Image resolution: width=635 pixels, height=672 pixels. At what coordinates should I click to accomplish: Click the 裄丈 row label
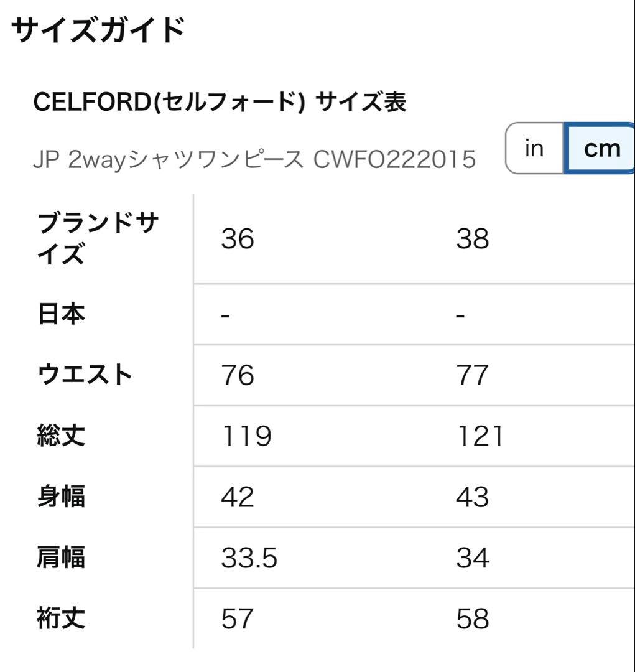click(59, 617)
